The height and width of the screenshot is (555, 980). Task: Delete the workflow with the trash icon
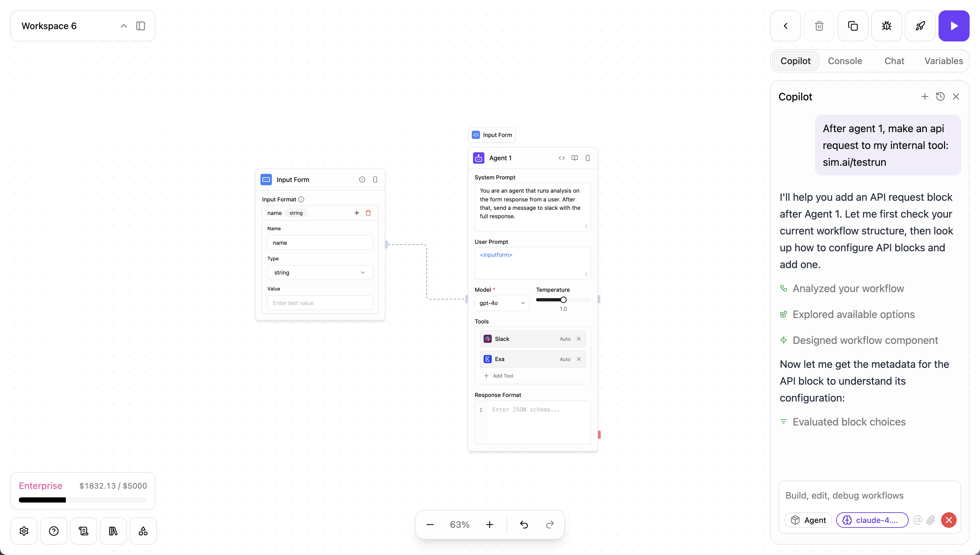[x=819, y=26]
